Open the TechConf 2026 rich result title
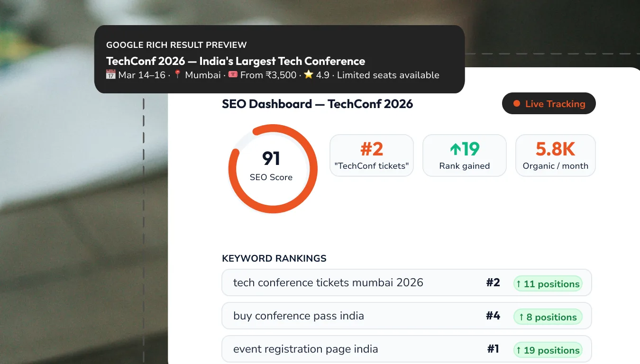This screenshot has width=640, height=364. pos(236,61)
